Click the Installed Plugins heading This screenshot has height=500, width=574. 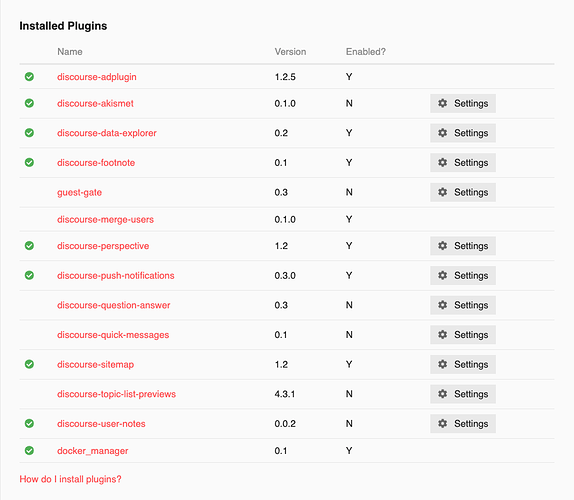point(63,26)
